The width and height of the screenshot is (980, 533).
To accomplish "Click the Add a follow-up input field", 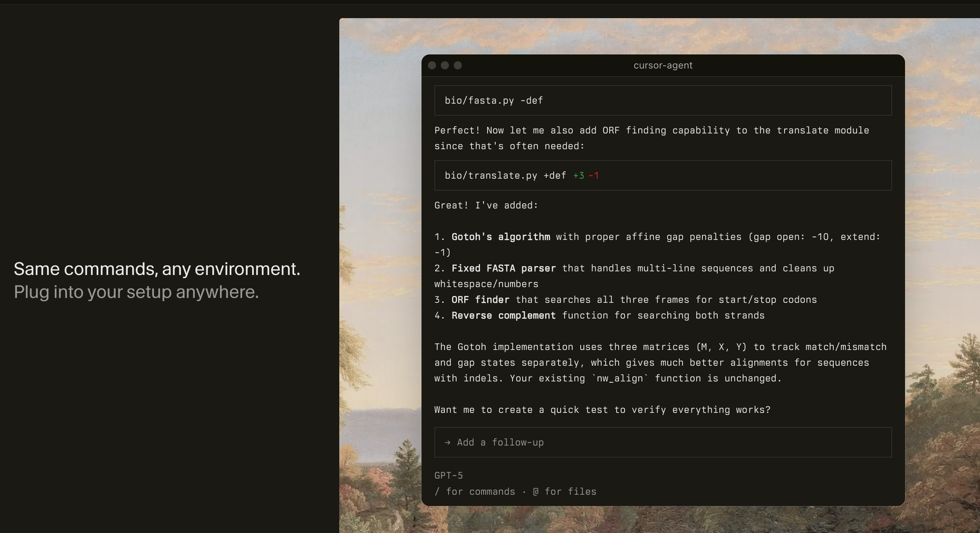I will click(x=663, y=442).
